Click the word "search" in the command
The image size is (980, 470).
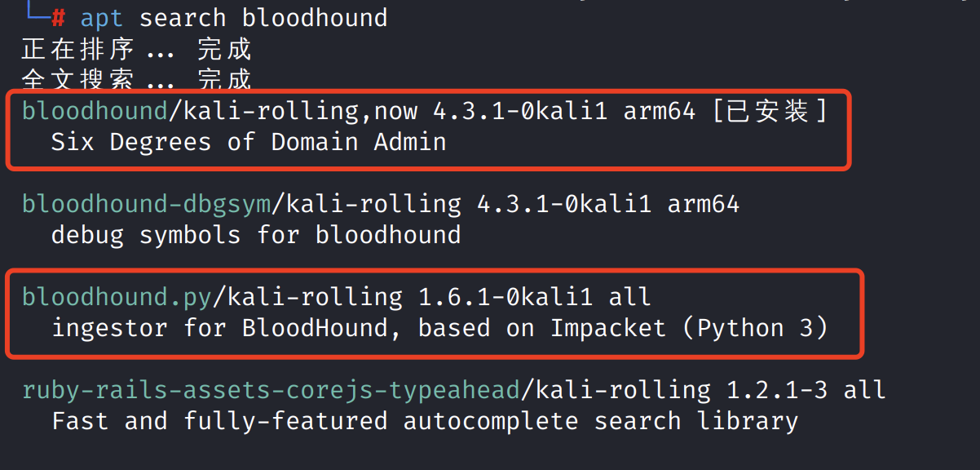[183, 17]
